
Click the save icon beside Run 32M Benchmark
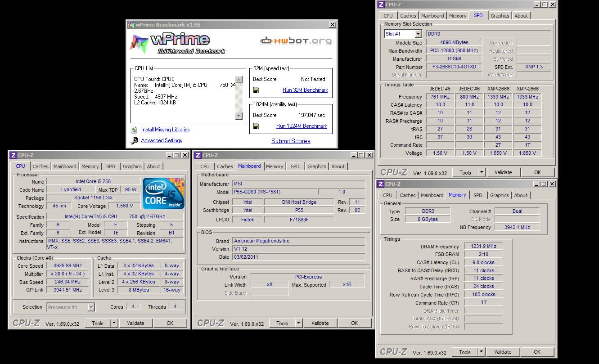tap(256, 90)
